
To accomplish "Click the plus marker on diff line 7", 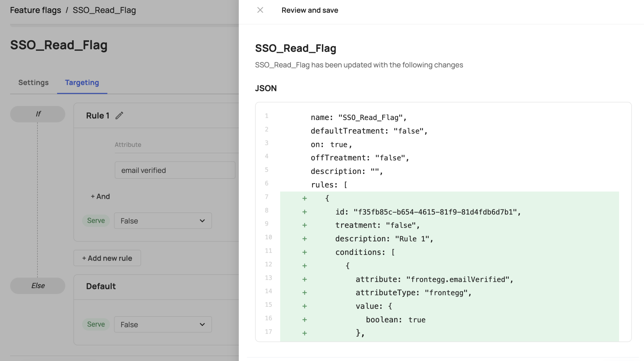I will coord(304,198).
